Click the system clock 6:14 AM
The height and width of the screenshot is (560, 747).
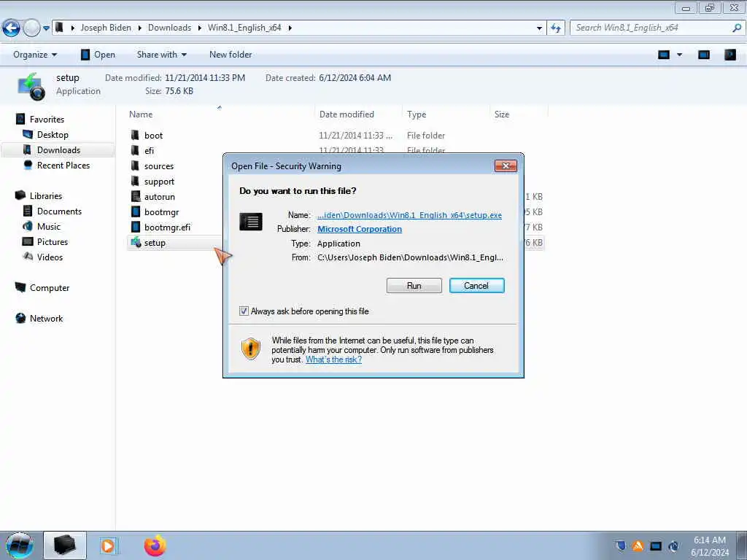point(710,540)
